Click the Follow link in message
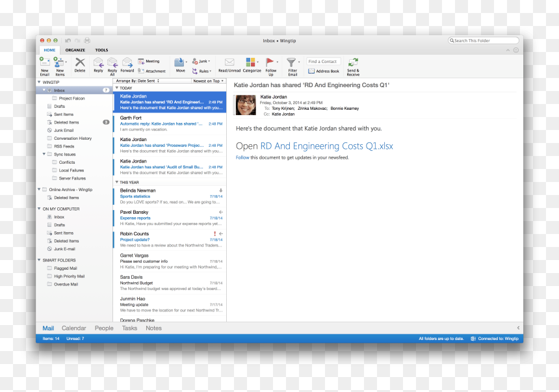This screenshot has height=392, width=559. click(242, 157)
